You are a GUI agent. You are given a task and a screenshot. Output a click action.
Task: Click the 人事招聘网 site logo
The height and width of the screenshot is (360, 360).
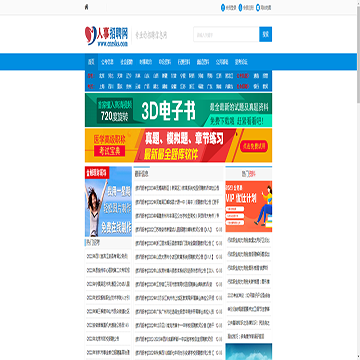pos(107,35)
